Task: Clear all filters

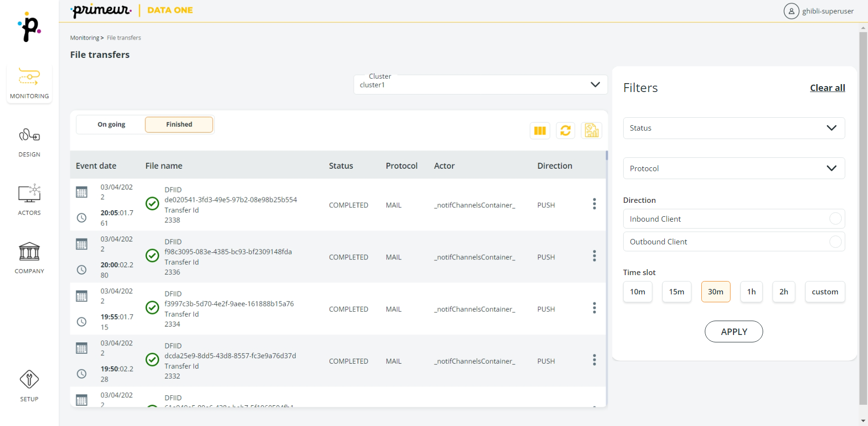Action: [827, 88]
